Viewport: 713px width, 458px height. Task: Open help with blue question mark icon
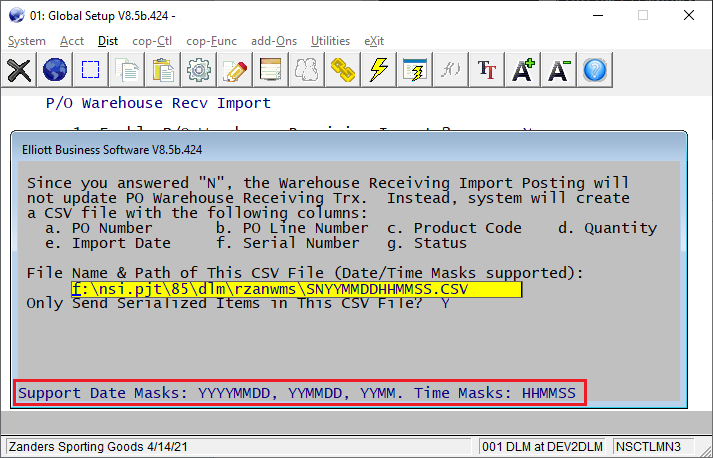[594, 70]
